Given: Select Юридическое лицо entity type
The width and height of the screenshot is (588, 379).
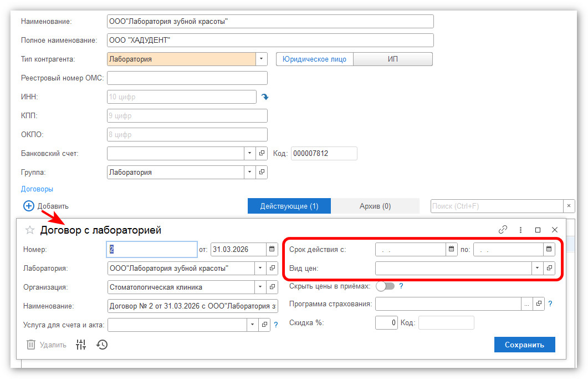Looking at the screenshot, I should [x=314, y=59].
